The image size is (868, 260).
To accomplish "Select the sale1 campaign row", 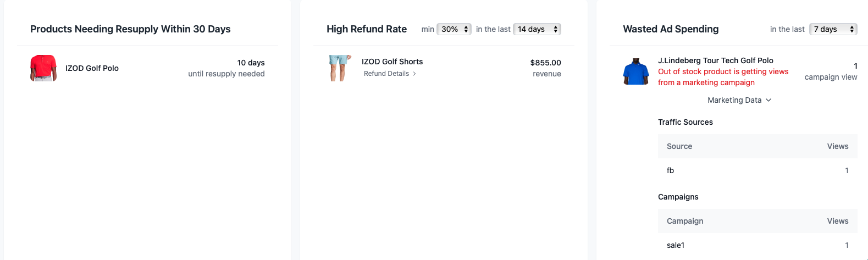I will 758,245.
